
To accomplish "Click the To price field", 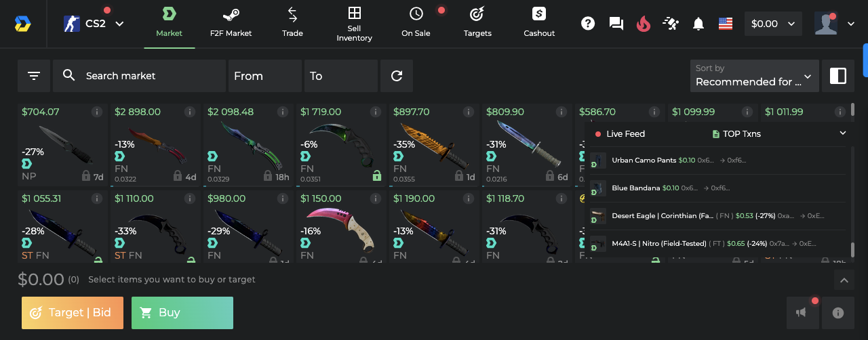I will tap(341, 76).
